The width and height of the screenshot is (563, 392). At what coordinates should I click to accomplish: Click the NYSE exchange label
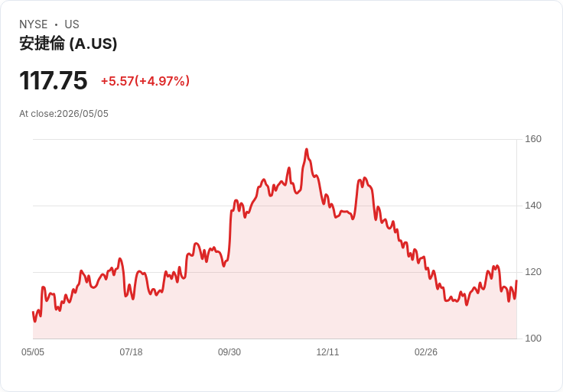click(x=34, y=24)
